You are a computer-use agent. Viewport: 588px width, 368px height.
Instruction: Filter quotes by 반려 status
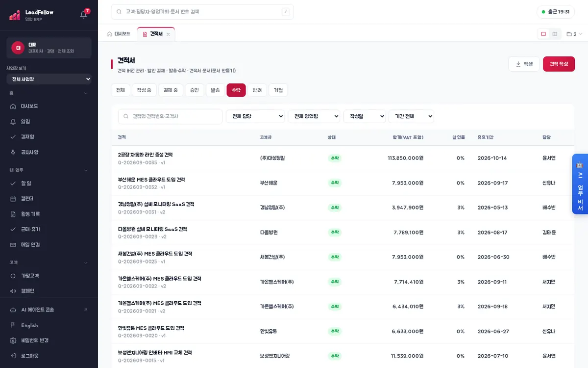point(257,90)
